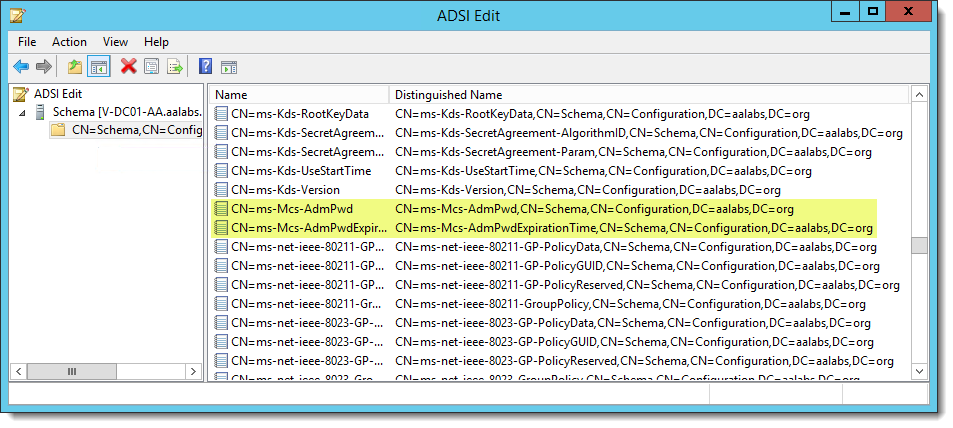953x428 pixels.
Task: Click the vertical scrollbar down arrow
Action: tap(919, 371)
